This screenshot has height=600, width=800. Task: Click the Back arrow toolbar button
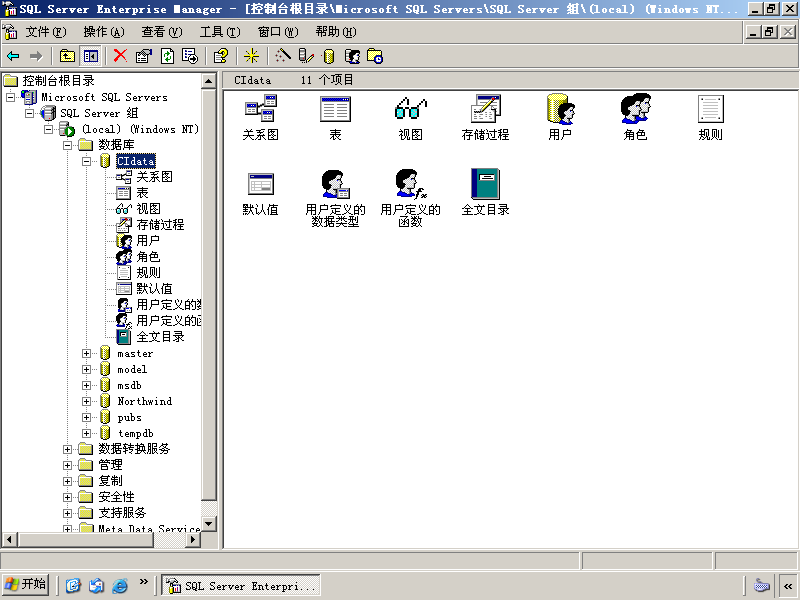coord(14,56)
